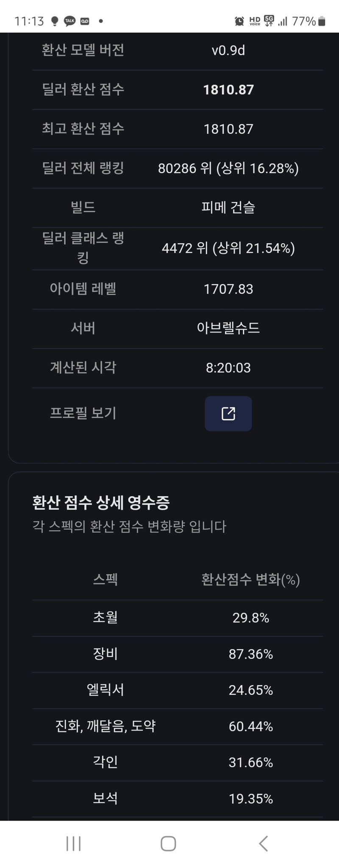Tap the Android back navigation arrow
Screen dimensions: 339x868
264,843
